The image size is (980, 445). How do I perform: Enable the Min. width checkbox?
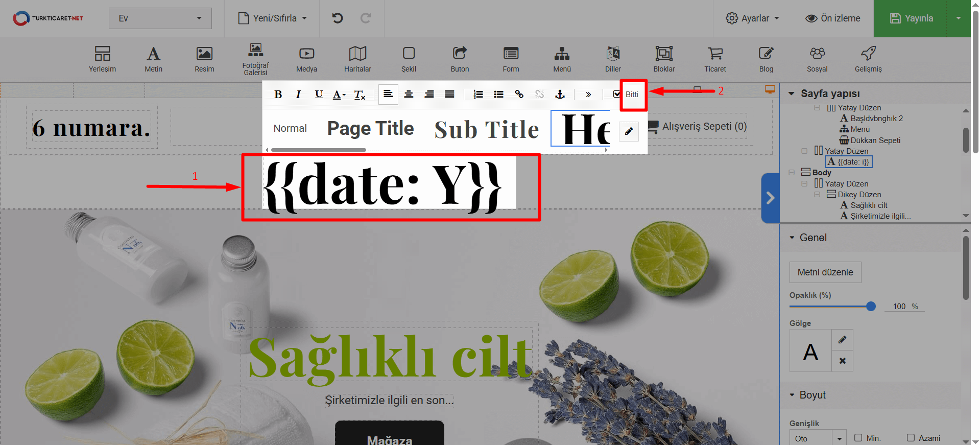click(858, 438)
